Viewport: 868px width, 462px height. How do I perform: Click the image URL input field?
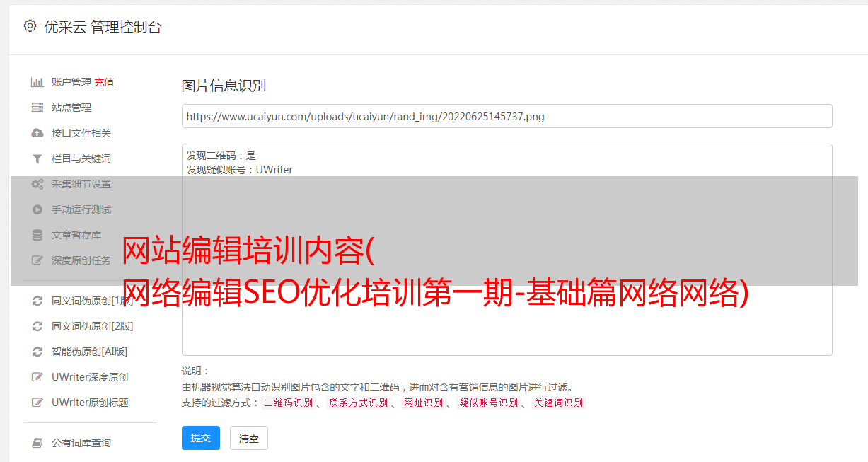point(507,116)
